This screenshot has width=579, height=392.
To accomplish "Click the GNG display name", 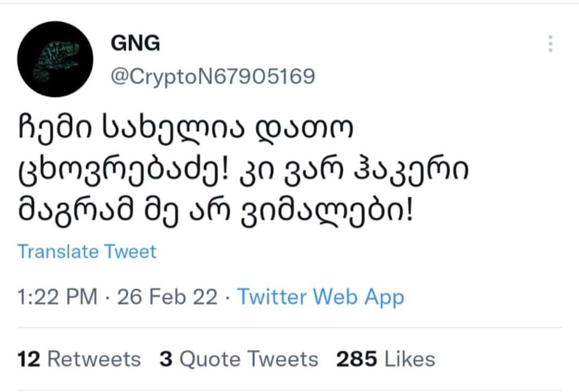I will [135, 43].
